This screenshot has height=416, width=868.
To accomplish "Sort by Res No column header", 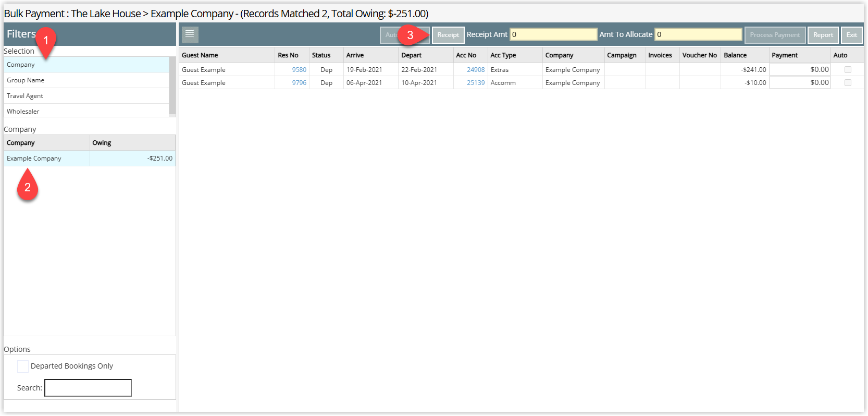I will [292, 55].
